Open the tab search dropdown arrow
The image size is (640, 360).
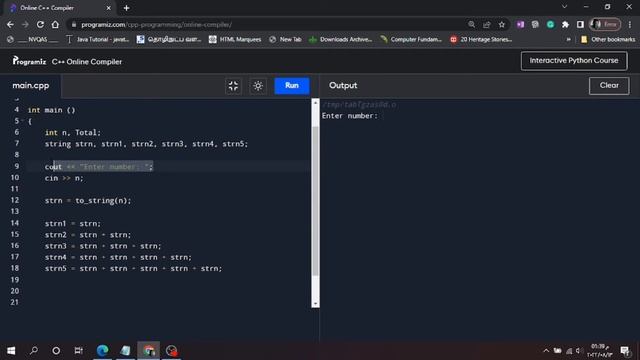564,7
